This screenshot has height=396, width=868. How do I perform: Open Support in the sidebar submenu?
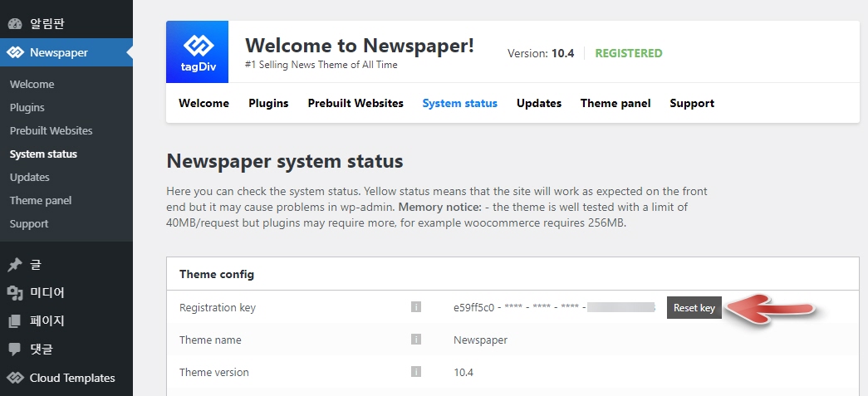click(29, 223)
